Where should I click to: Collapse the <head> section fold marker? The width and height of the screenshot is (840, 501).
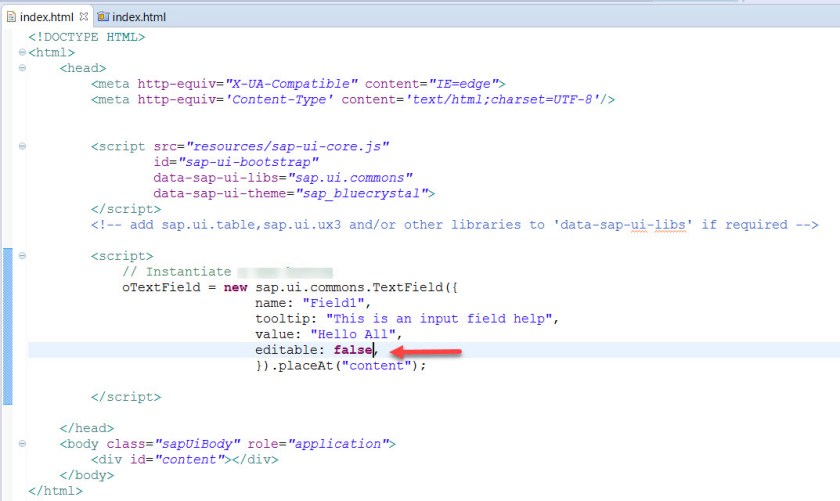tap(22, 68)
